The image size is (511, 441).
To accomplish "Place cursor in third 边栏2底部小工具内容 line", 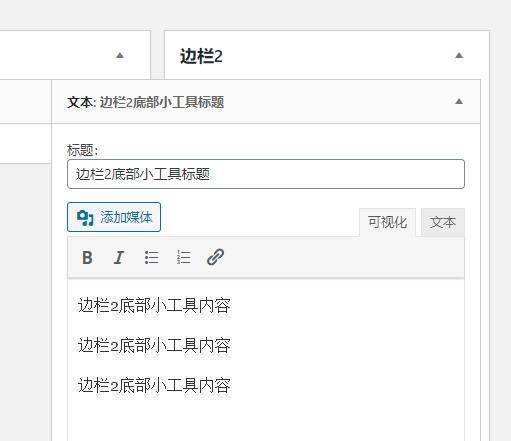I will tap(154, 385).
